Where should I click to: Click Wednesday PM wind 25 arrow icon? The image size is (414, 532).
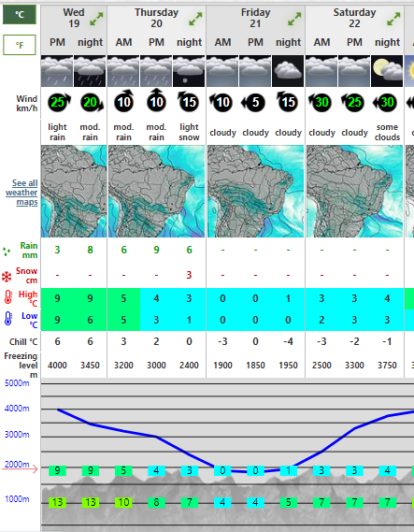tap(59, 102)
